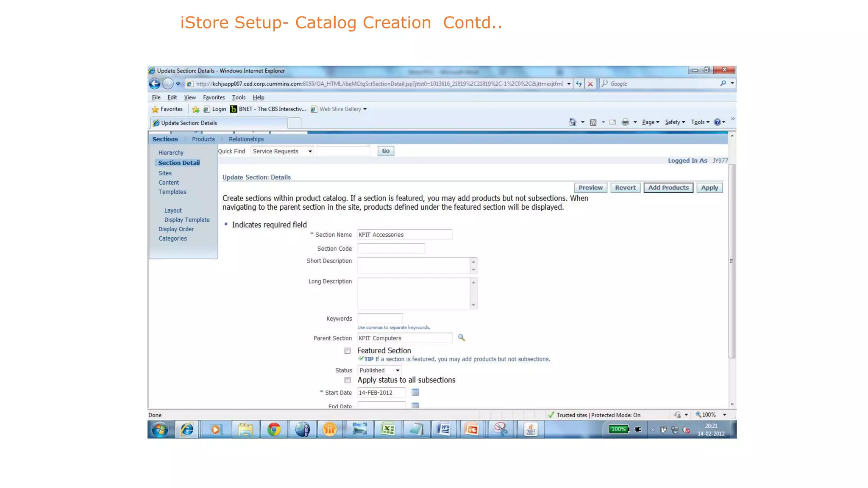This screenshot has width=868, height=488.
Task: Switch to the Products tab
Action: [x=203, y=139]
